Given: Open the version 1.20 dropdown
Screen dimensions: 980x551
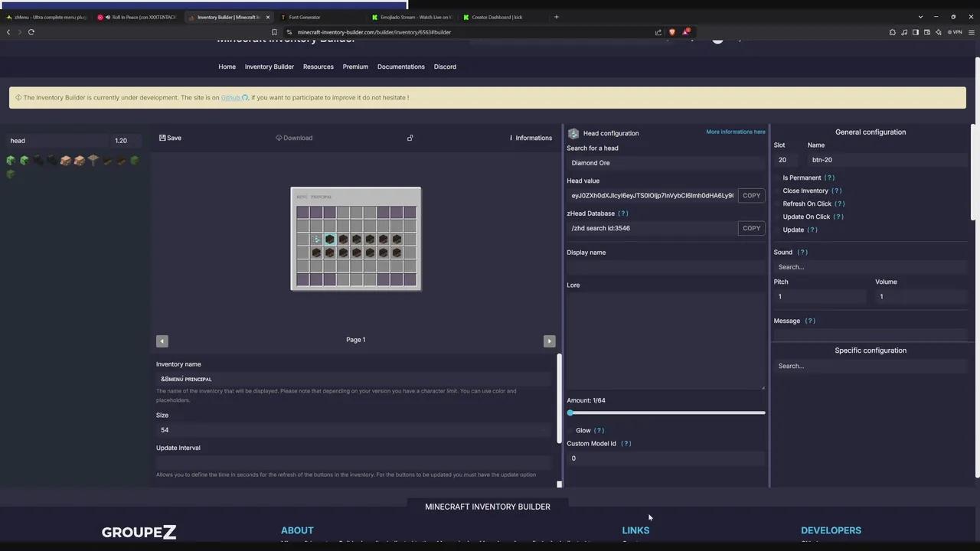Looking at the screenshot, I should [x=126, y=141].
